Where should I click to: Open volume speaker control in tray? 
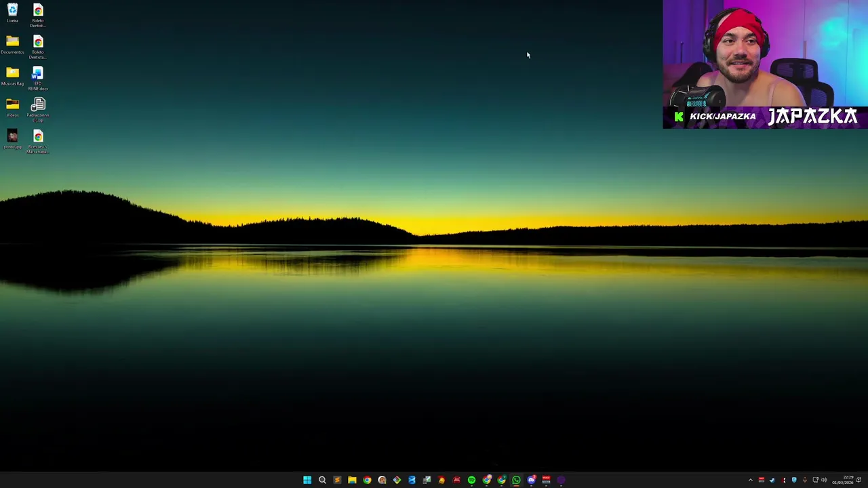pyautogui.click(x=824, y=480)
